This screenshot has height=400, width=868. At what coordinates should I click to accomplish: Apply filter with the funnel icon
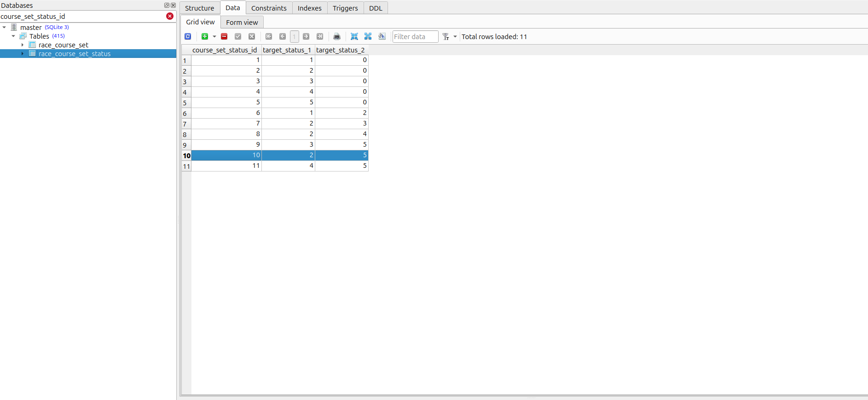coord(446,37)
